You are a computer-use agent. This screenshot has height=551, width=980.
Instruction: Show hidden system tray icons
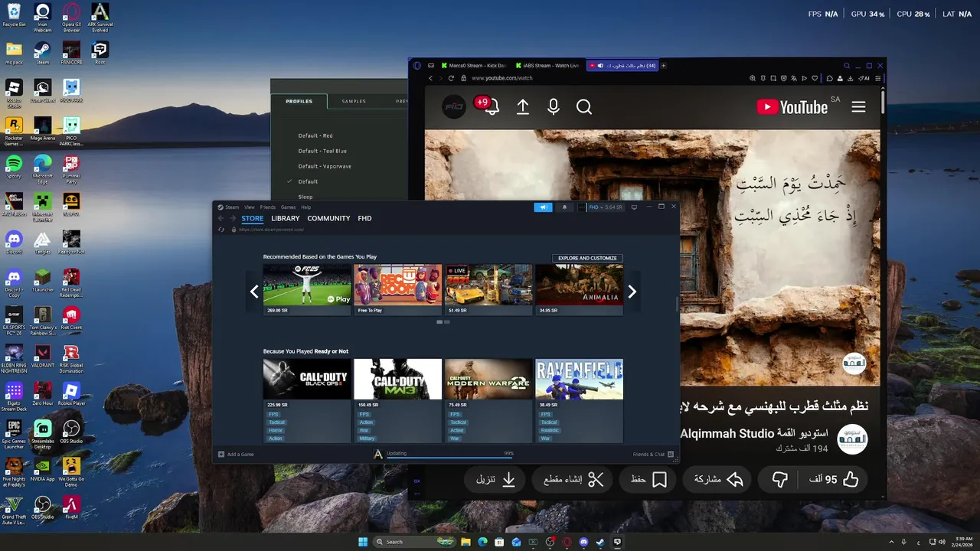(890, 542)
